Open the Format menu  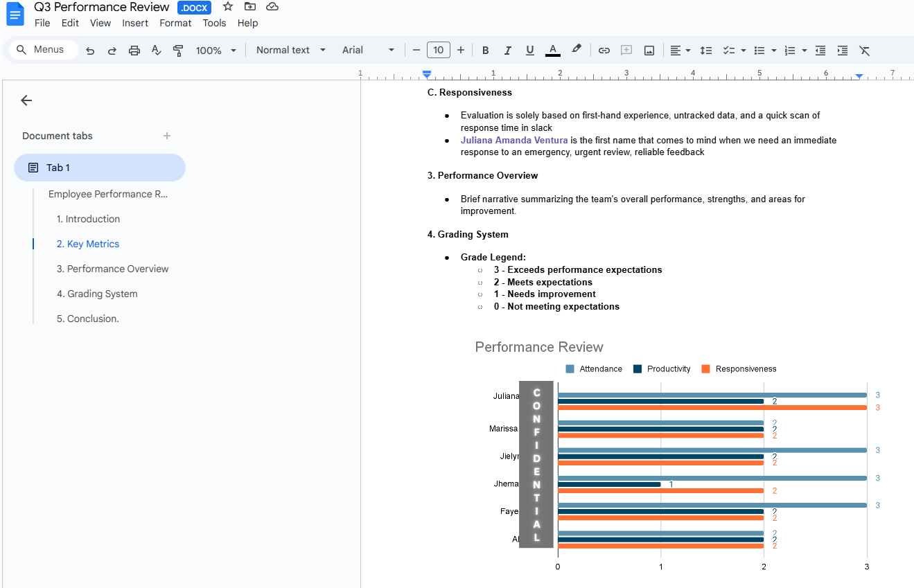pos(175,23)
